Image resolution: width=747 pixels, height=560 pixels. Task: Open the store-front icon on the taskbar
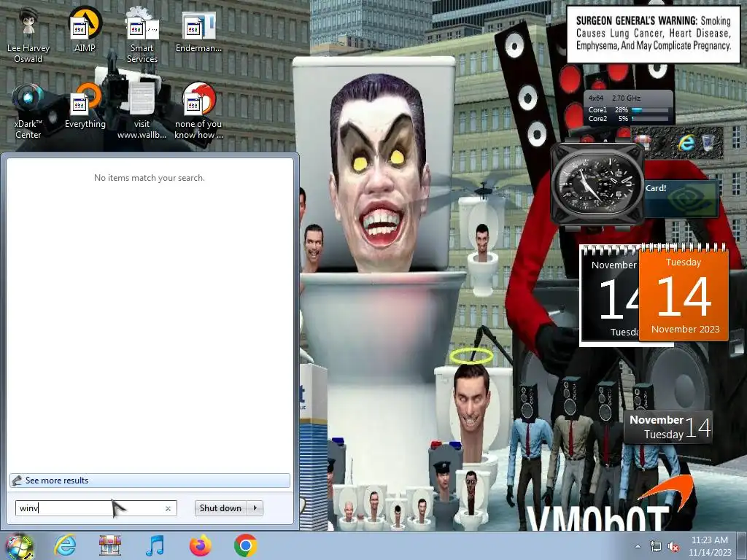(x=110, y=545)
